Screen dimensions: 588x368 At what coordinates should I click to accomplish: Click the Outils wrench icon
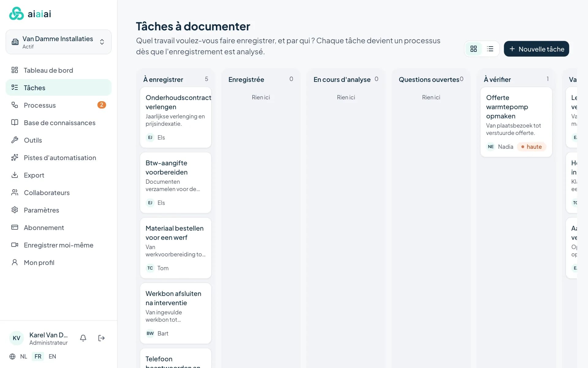(15, 140)
